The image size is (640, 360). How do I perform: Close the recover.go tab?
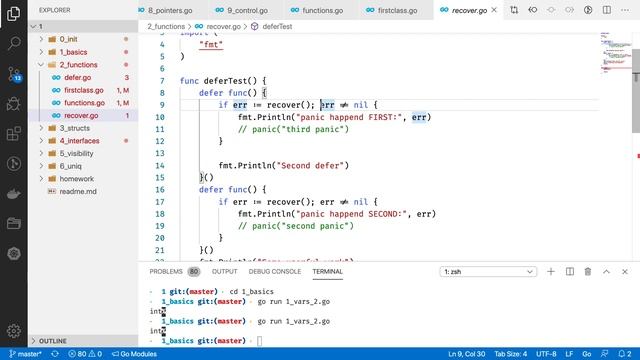point(494,10)
